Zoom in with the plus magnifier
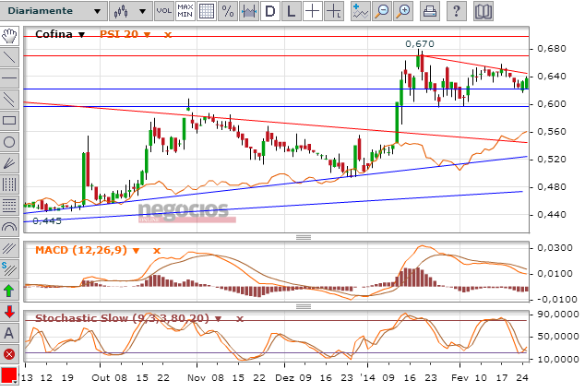This screenshot has height=392, width=585. click(403, 11)
